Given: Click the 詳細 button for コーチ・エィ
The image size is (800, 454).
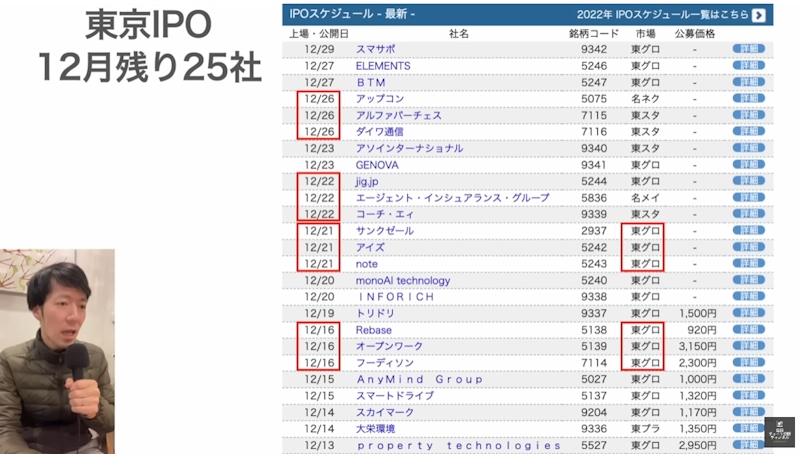Looking at the screenshot, I should [x=748, y=214].
